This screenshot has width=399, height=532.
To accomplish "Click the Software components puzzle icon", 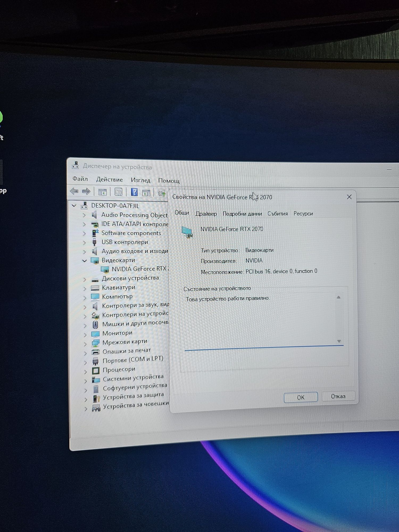I will (95, 233).
